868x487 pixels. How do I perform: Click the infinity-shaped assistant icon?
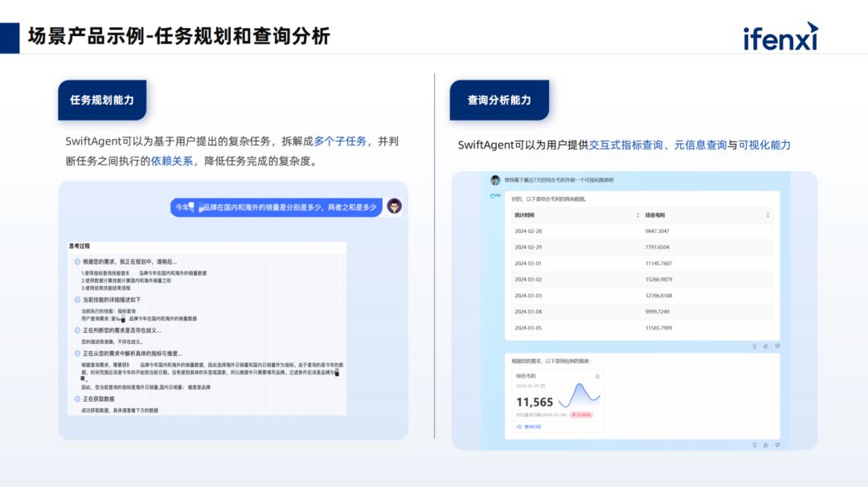(x=495, y=196)
